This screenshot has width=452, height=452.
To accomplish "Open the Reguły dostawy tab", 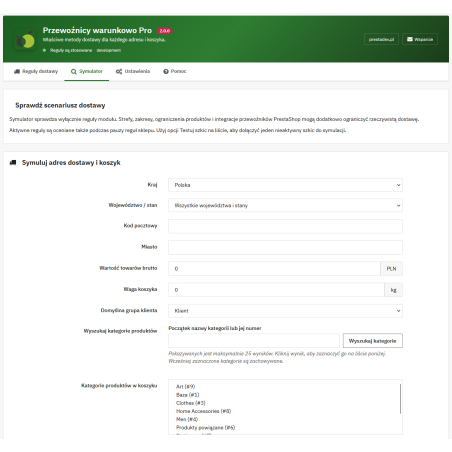I will [36, 71].
